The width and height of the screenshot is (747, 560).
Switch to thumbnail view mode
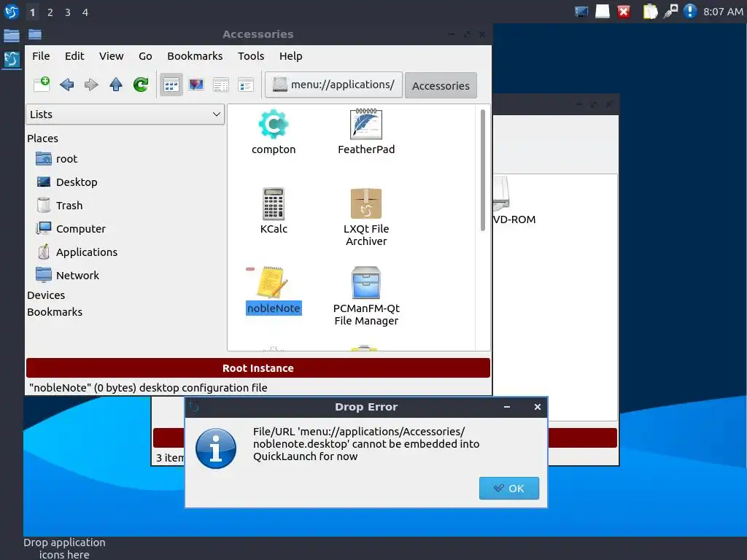point(196,85)
